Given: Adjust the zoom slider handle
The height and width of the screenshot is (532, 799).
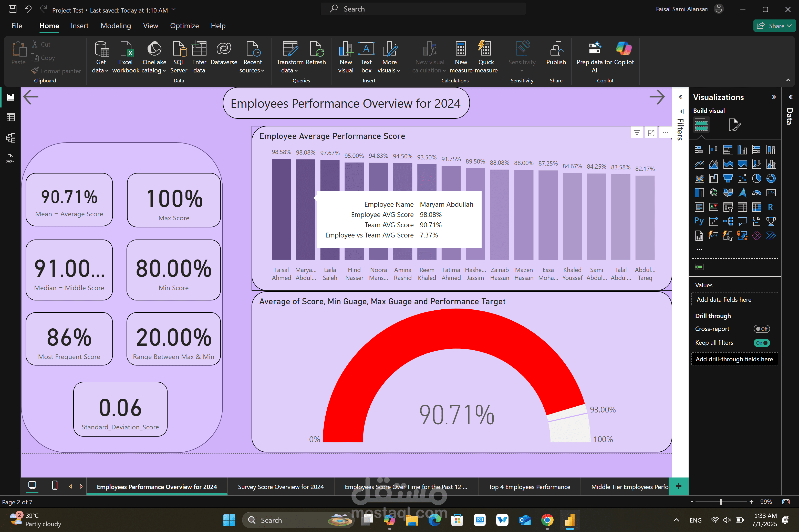Looking at the screenshot, I should (721, 502).
